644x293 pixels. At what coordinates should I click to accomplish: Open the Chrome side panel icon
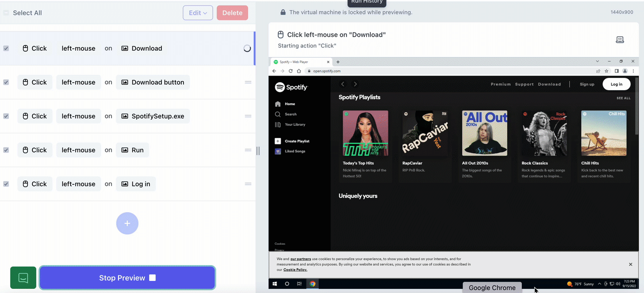[617, 71]
